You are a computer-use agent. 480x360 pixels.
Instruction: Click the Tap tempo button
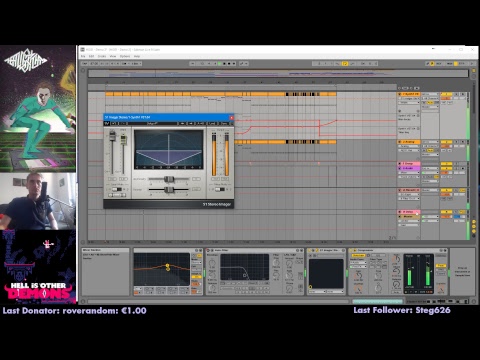[85, 63]
